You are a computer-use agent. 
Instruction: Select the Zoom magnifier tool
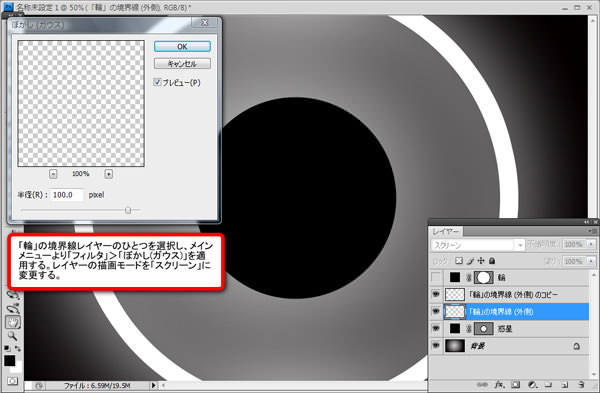13,336
